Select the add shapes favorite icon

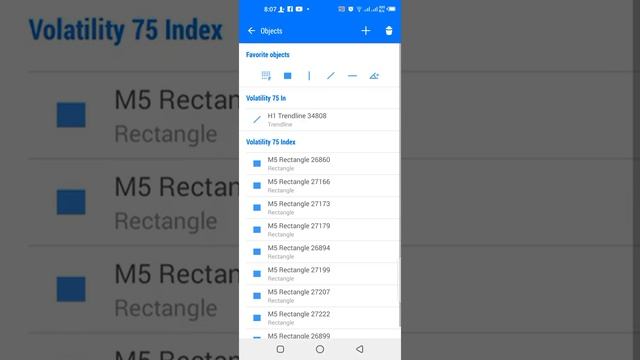pos(374,76)
